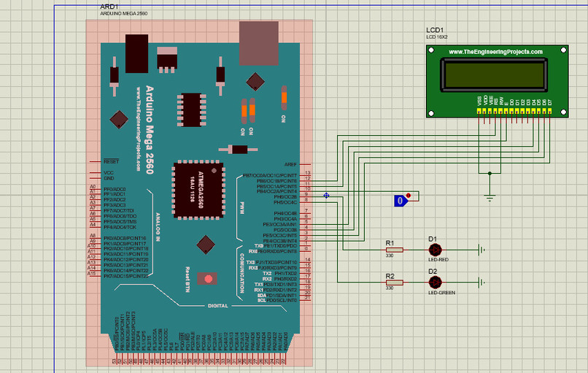This screenshot has width=588, height=373.
Task: Select the D1 reference label
Action: [x=433, y=239]
